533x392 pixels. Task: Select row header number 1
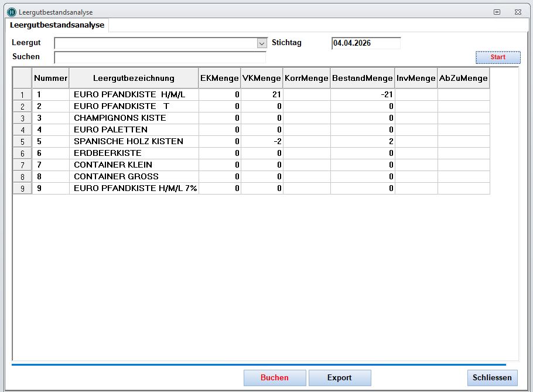(x=22, y=95)
